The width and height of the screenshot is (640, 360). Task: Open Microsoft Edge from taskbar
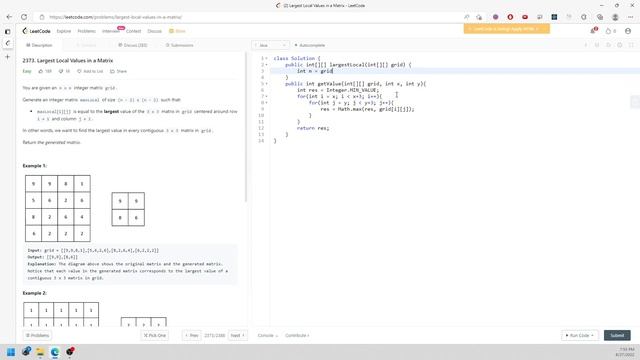[x=55, y=352]
